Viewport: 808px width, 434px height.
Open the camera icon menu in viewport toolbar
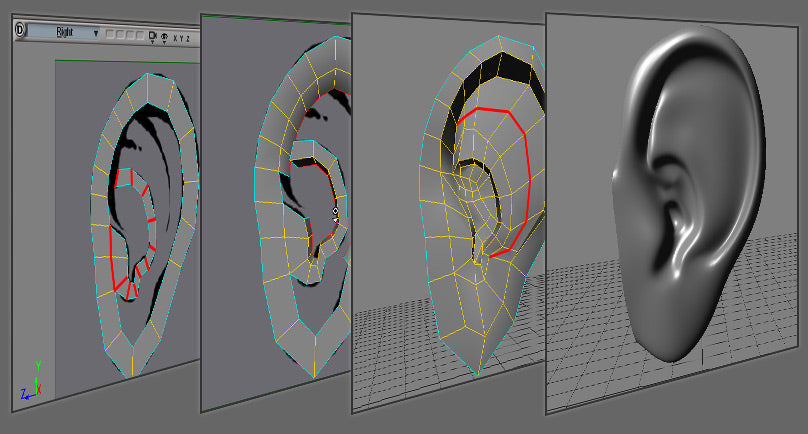(152, 37)
